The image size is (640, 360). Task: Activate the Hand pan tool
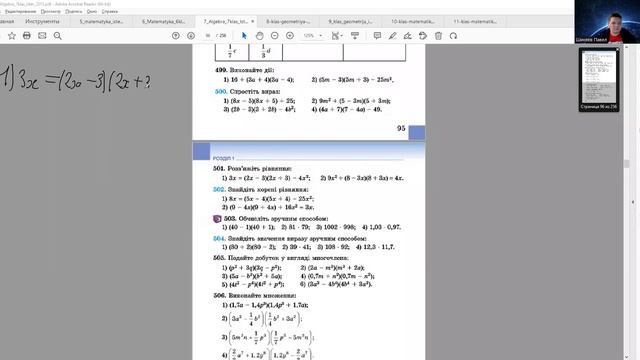click(259, 36)
